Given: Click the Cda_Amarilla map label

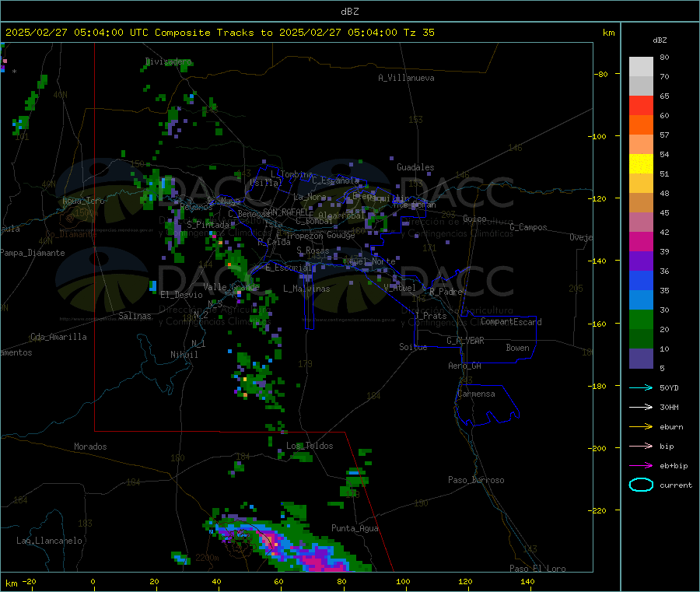Looking at the screenshot, I should click(58, 337).
